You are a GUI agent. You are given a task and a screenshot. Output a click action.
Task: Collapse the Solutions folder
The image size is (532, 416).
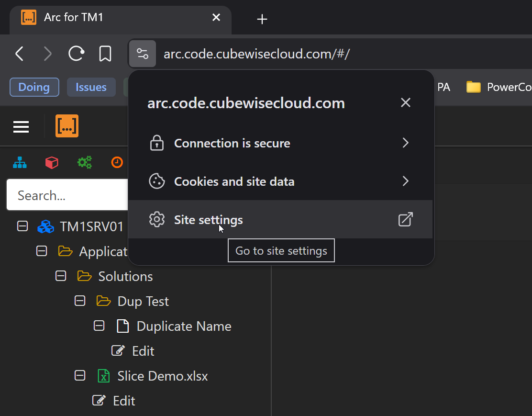point(61,276)
